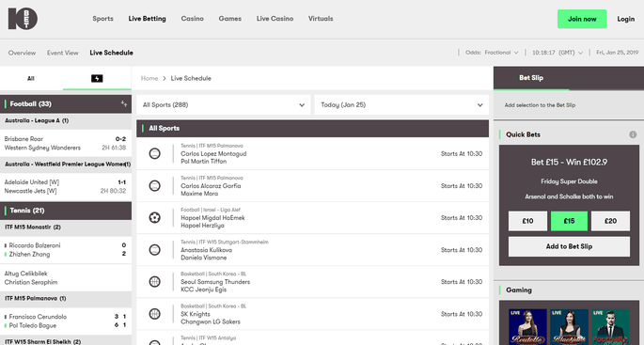Screen dimensions: 644x345
Task: Collapse ITF M15 Palmanova group
Action: point(66,299)
